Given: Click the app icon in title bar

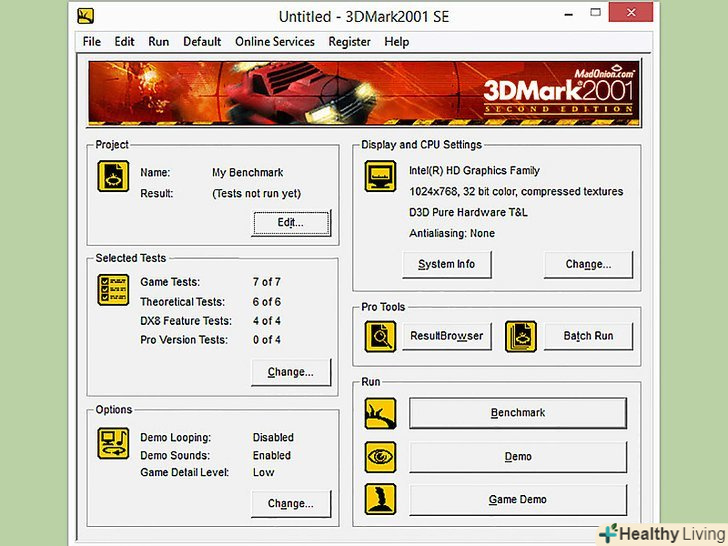Looking at the screenshot, I should click(x=87, y=16).
